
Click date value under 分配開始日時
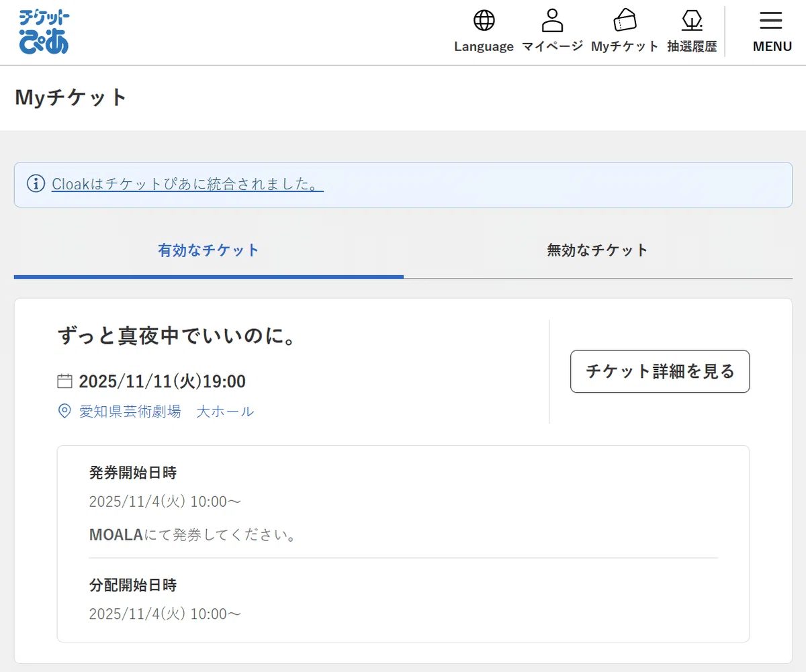(165, 614)
